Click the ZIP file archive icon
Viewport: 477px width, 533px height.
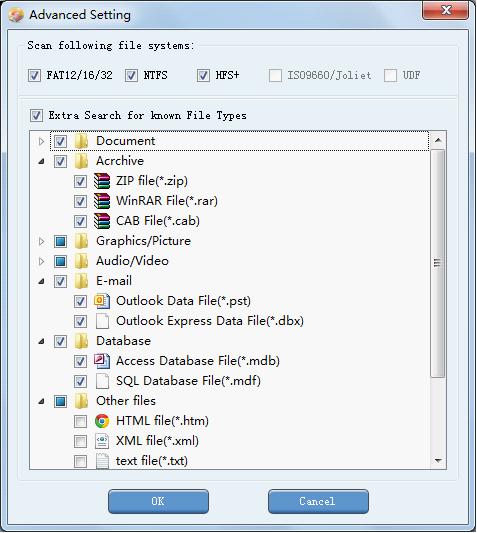102,181
